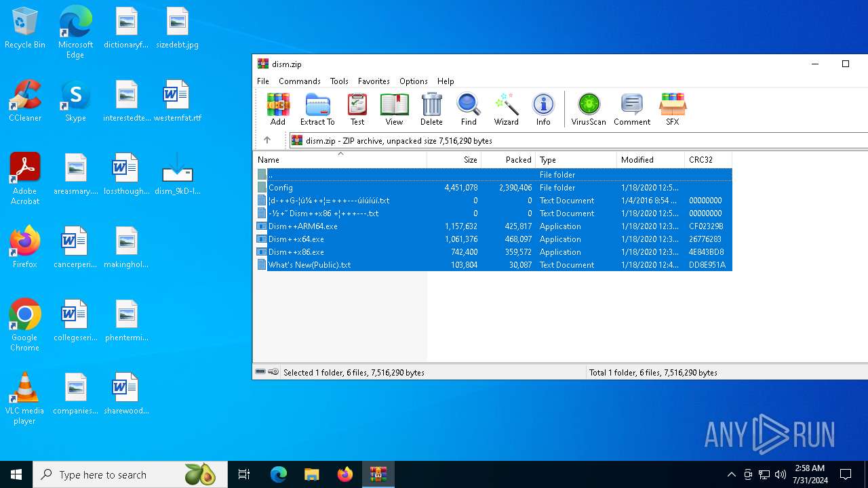Select sizedebt.jpg desktop file

point(177,28)
